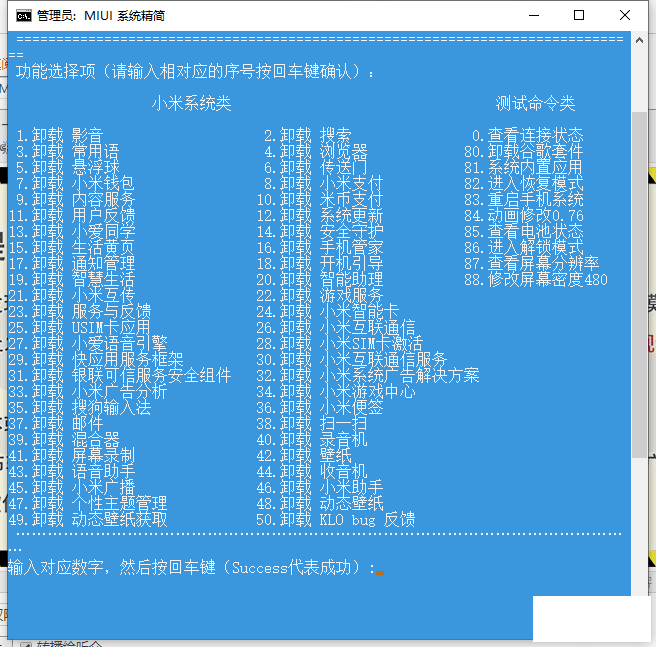Image resolution: width=656 pixels, height=647 pixels.
Task: Click option 15. 卸载 生活黄页
Action: (72, 247)
